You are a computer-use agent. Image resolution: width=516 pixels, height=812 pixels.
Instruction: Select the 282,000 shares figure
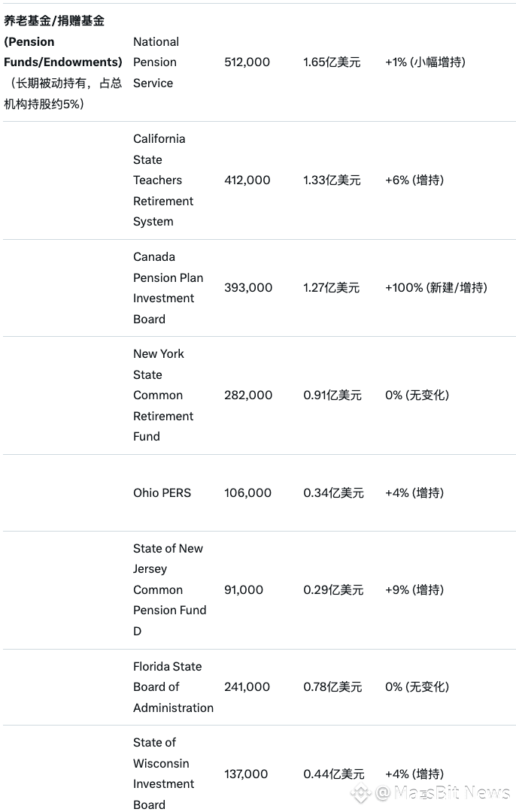point(248,395)
